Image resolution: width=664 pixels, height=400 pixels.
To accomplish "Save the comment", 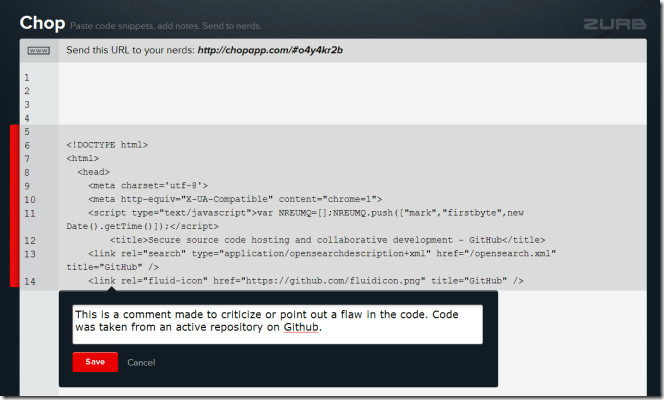I will coord(95,362).
